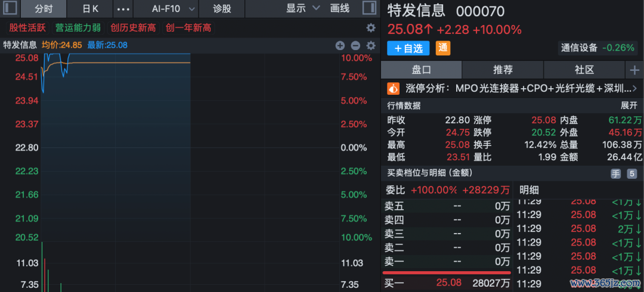Click the 股性活跃 tag
The height and width of the screenshot is (292, 644).
pos(27,28)
